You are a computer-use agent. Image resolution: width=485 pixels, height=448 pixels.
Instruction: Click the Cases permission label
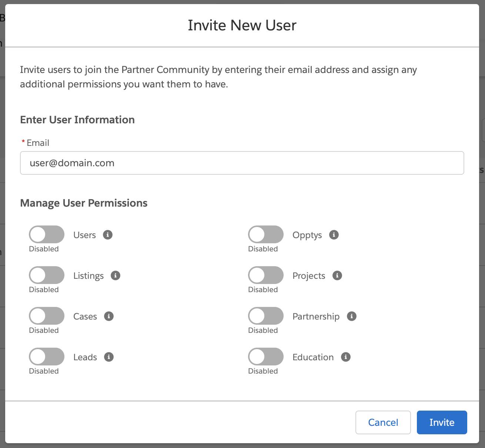pos(85,317)
